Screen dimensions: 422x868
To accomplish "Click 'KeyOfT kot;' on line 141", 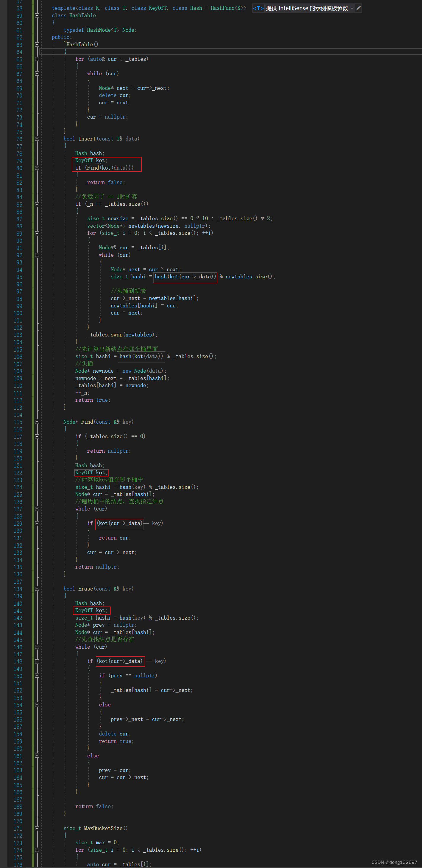I will click(x=91, y=611).
